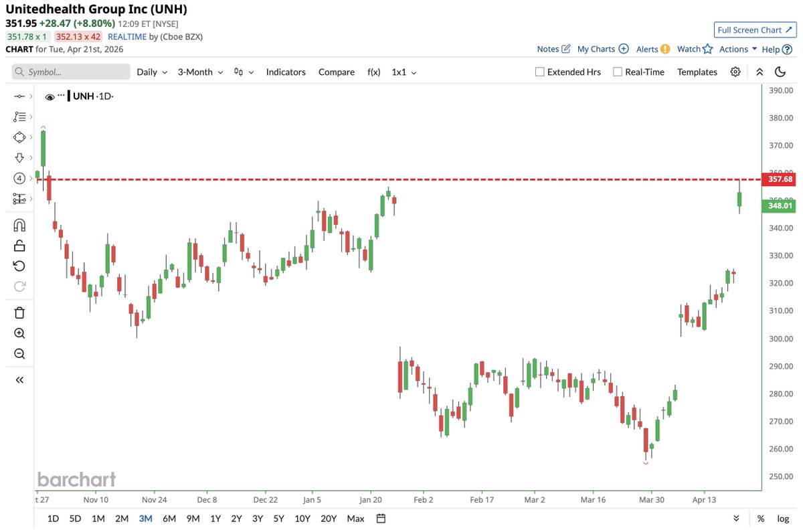The width and height of the screenshot is (803, 532).
Task: Click the red 357.68 price label
Action: tap(778, 179)
